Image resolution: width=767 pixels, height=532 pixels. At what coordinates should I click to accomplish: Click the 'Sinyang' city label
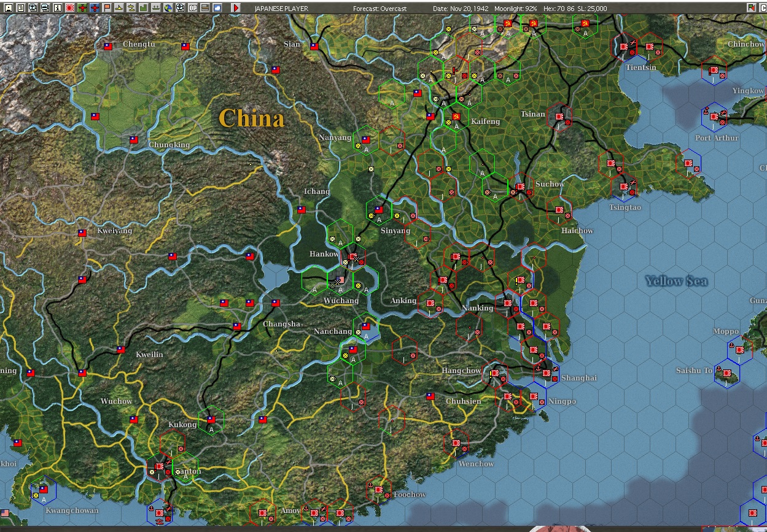[395, 231]
